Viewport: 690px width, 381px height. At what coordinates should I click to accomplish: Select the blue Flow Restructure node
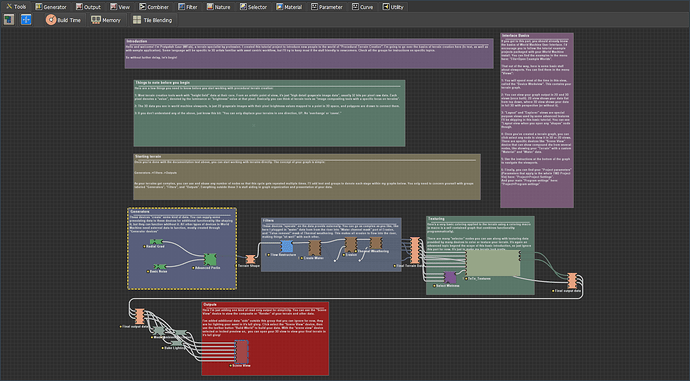click(x=287, y=246)
